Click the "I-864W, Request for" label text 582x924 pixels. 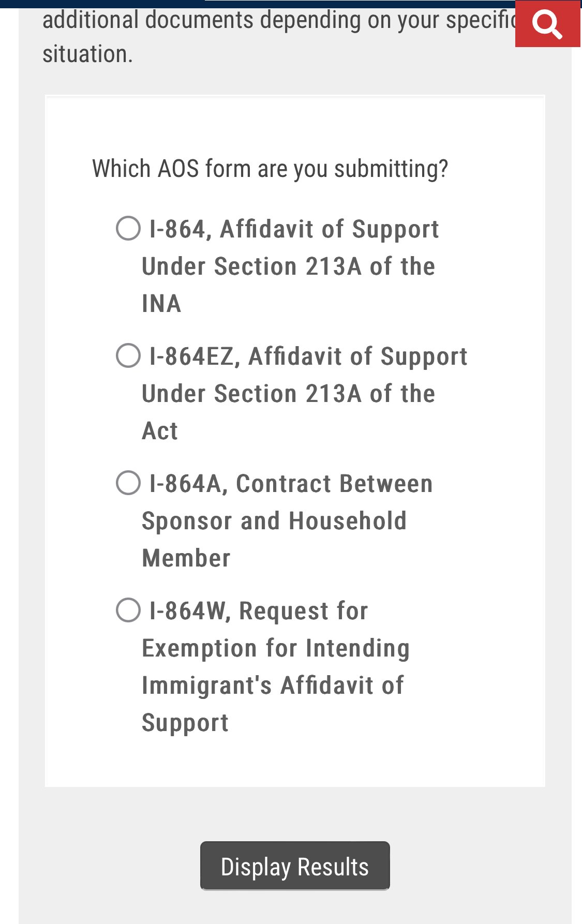[x=259, y=611]
